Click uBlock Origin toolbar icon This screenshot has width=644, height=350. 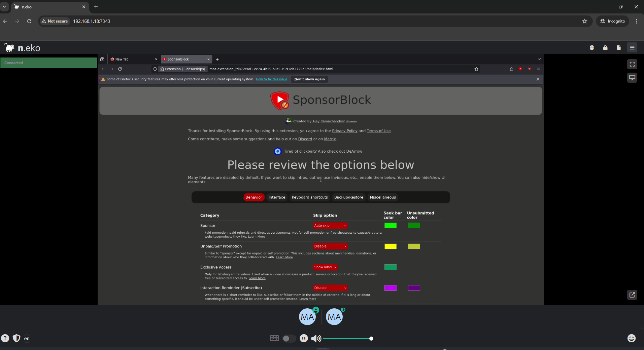tap(530, 69)
